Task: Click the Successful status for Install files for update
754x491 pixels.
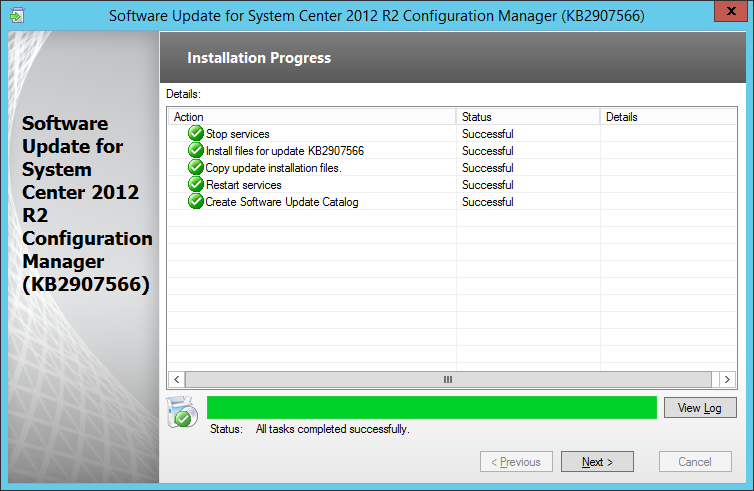Action: [x=488, y=151]
